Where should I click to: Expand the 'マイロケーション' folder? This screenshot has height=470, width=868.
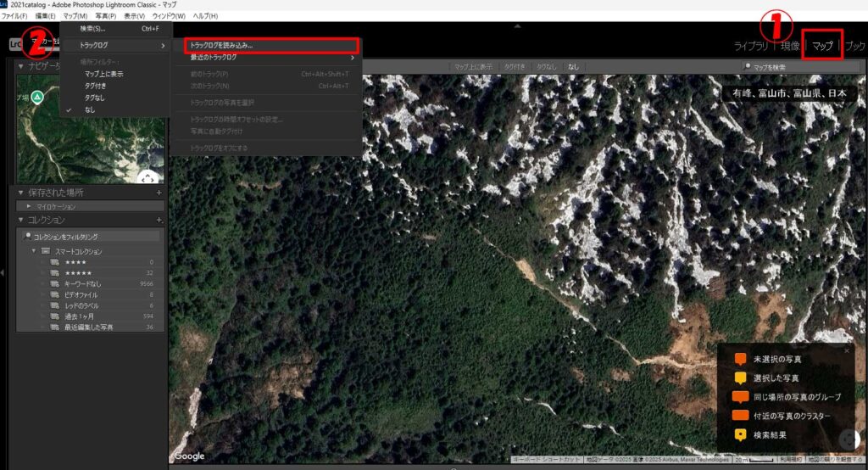click(x=29, y=206)
